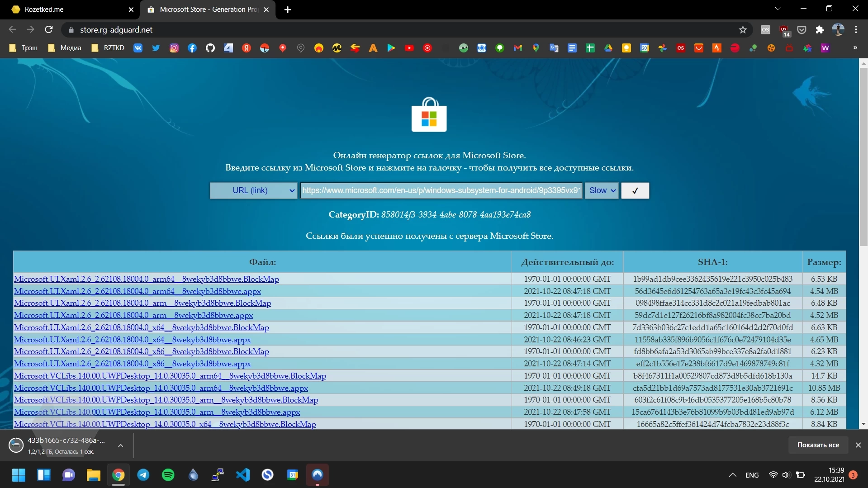Download Microsoft.UI.Xaml.2.6 x64 appx file
Screen dimensions: 868x488
tap(132, 340)
